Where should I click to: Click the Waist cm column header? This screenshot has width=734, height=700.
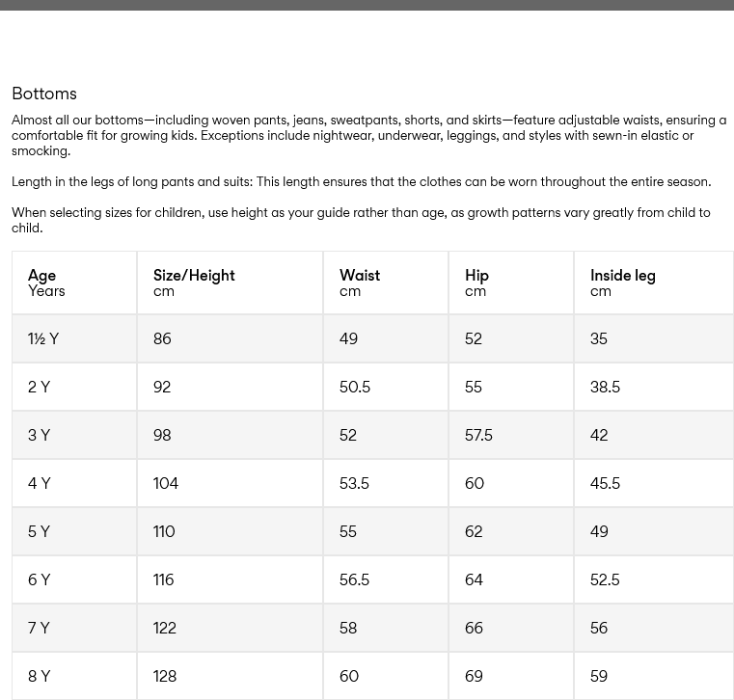[360, 283]
